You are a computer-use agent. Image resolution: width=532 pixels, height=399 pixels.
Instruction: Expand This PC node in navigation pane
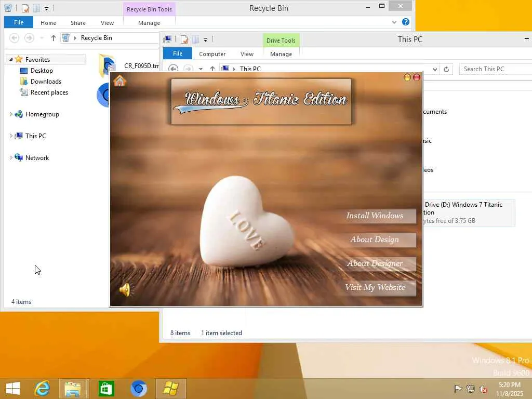[11, 136]
